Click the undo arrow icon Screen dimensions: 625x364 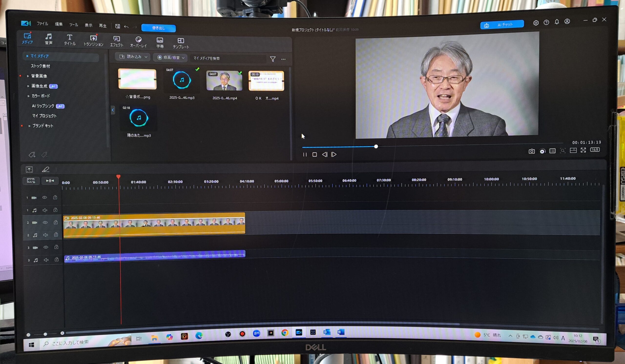click(x=126, y=27)
